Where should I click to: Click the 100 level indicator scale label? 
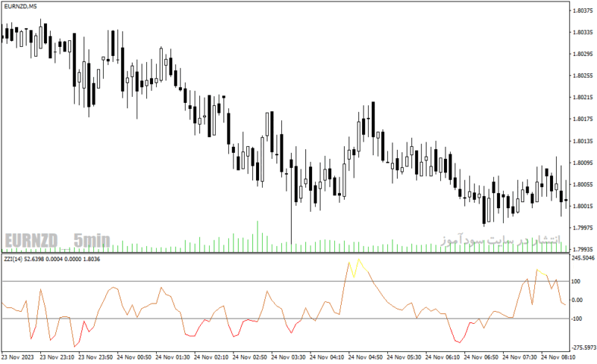click(576, 281)
